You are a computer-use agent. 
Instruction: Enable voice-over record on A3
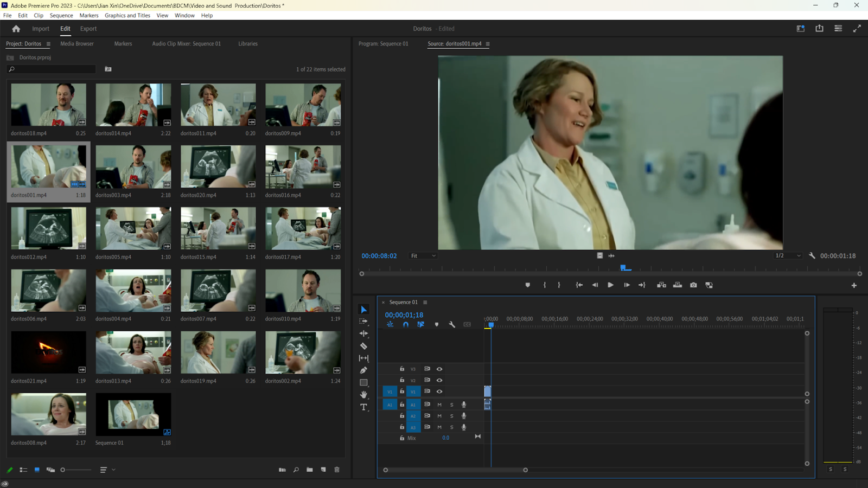464,427
